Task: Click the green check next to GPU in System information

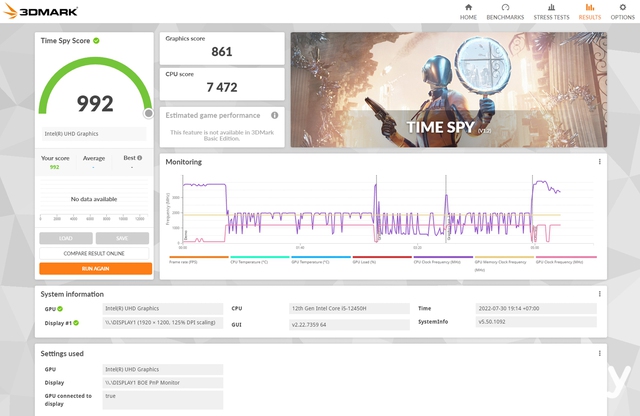Action: click(60, 309)
